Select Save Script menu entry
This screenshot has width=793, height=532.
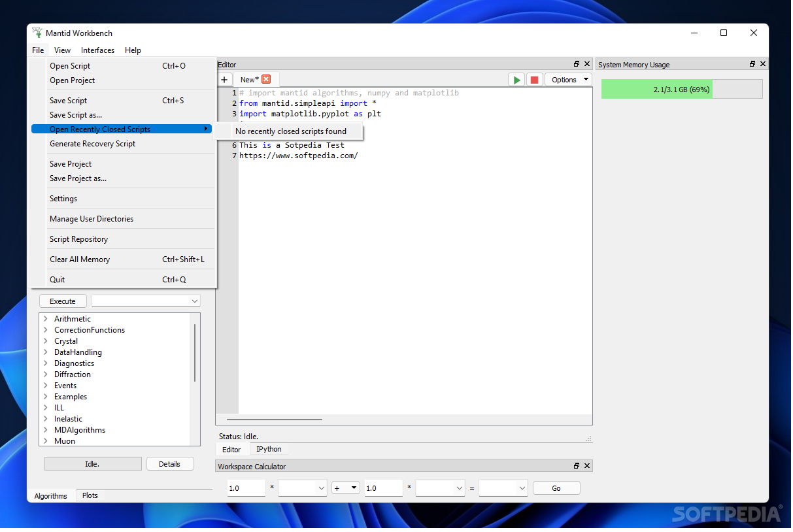click(122, 101)
